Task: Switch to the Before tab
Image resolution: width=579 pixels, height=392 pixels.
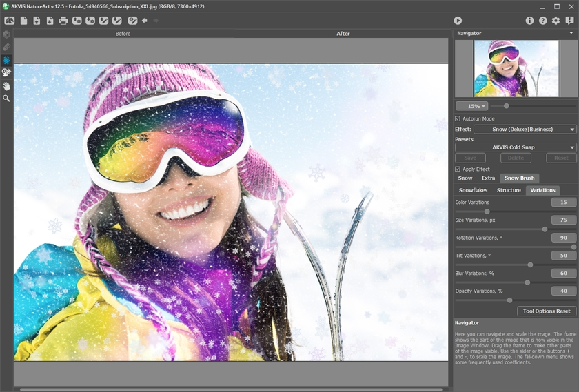Action: pos(123,33)
